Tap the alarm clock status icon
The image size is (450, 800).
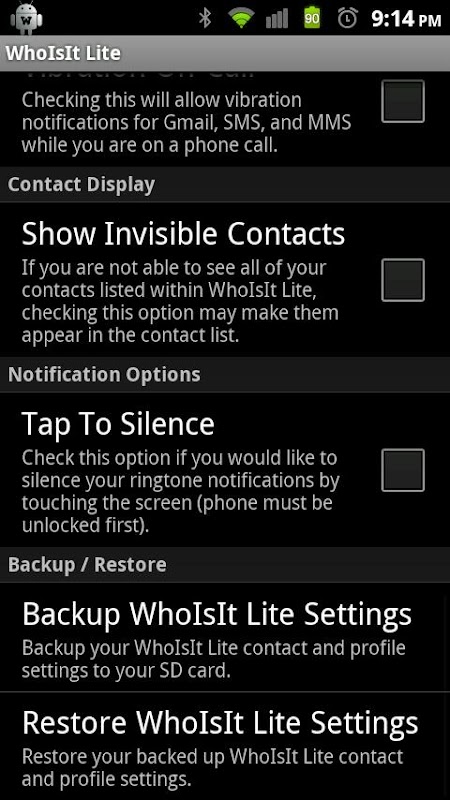(347, 19)
